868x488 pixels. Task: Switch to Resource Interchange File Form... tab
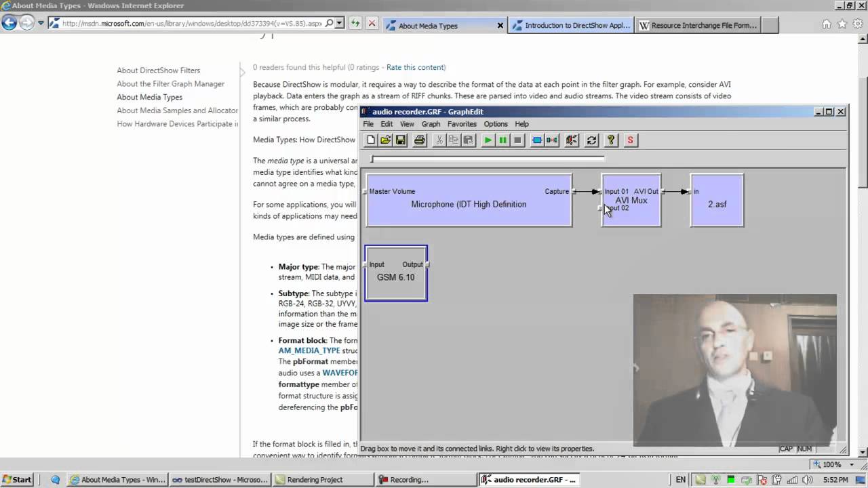coord(697,26)
